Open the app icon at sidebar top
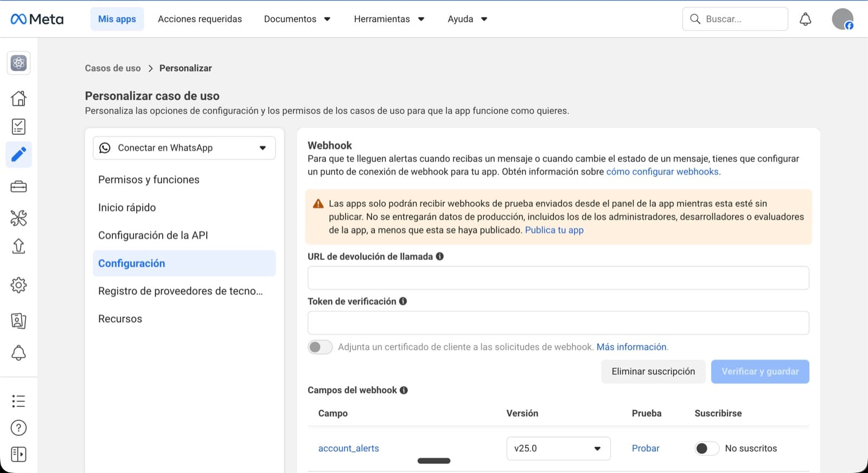Image resolution: width=868 pixels, height=473 pixels. 18,63
